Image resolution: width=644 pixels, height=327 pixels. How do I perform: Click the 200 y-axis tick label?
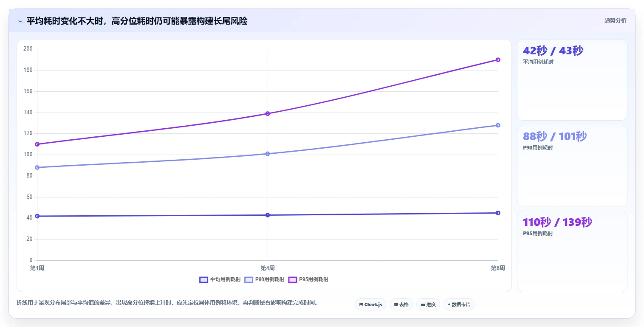pyautogui.click(x=28, y=49)
